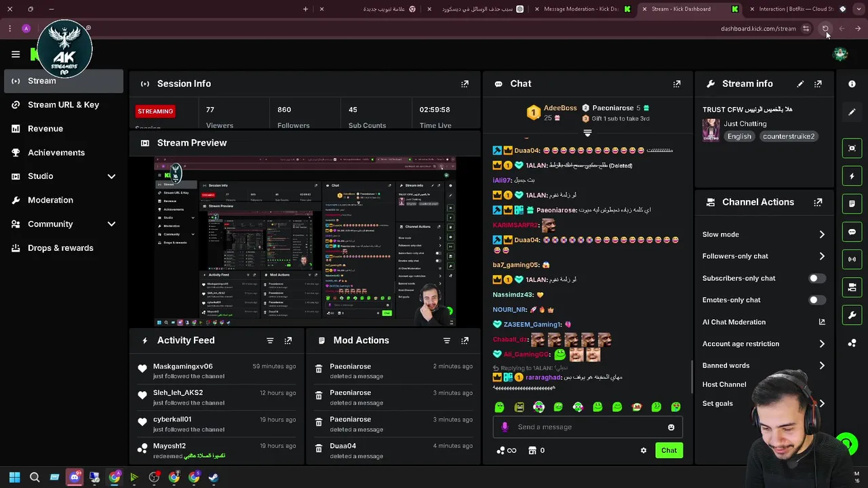Toggle the camera preview widget in right sidebar

click(x=852, y=148)
